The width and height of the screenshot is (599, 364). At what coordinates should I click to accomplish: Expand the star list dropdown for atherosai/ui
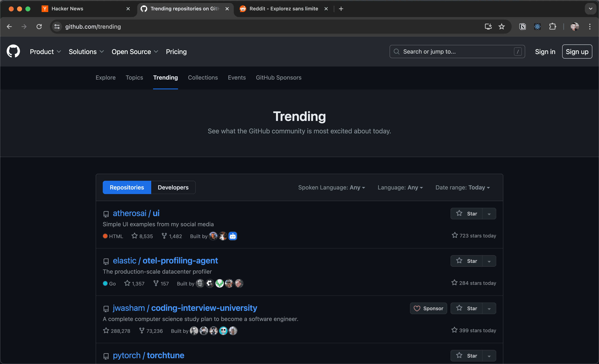pyautogui.click(x=489, y=214)
